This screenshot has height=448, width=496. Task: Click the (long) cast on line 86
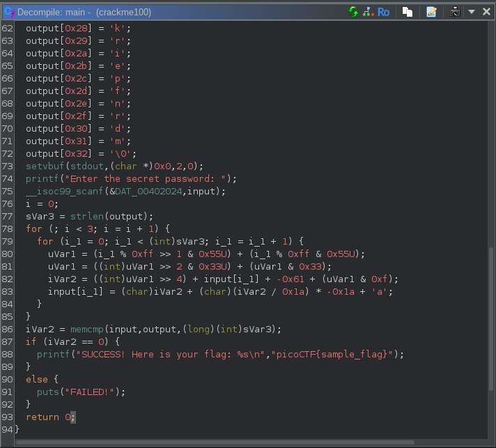click(199, 330)
